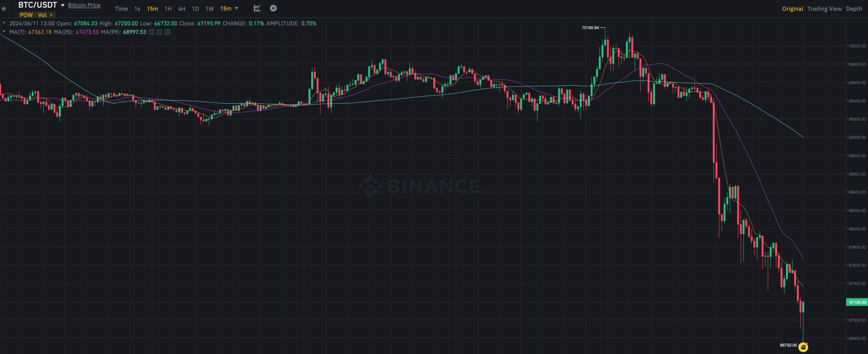This screenshot has height=354, width=868.
Task: Open Bitcoin Price link
Action: coord(84,5)
